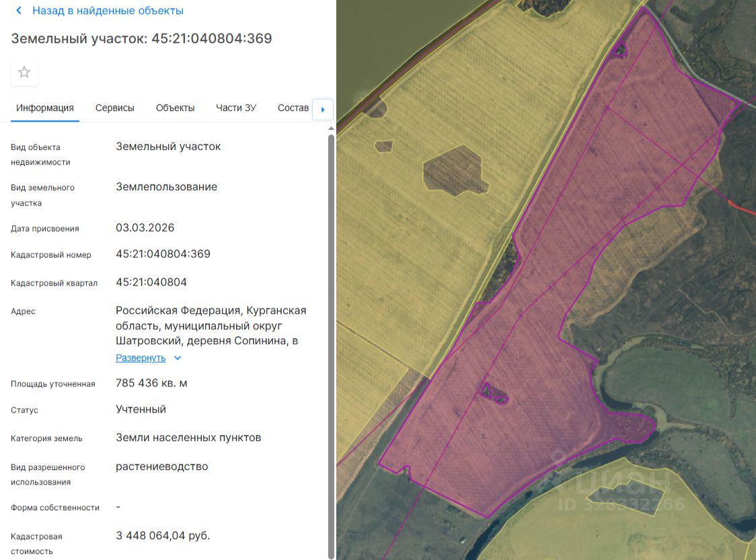Click 'Землепользование' parcel type value
Viewport: 756px width, 560px height.
pyautogui.click(x=166, y=187)
